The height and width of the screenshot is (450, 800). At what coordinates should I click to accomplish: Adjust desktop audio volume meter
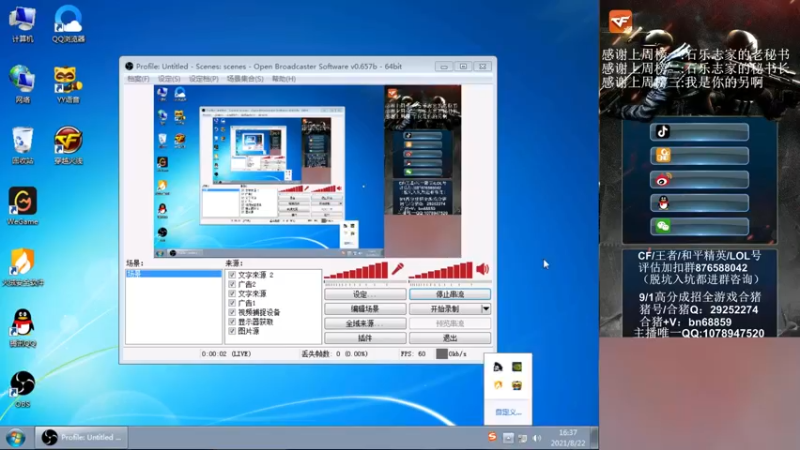point(441,271)
